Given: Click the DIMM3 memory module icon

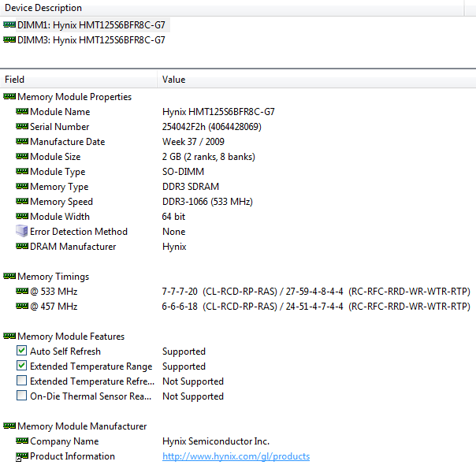Looking at the screenshot, I should pos(9,40).
